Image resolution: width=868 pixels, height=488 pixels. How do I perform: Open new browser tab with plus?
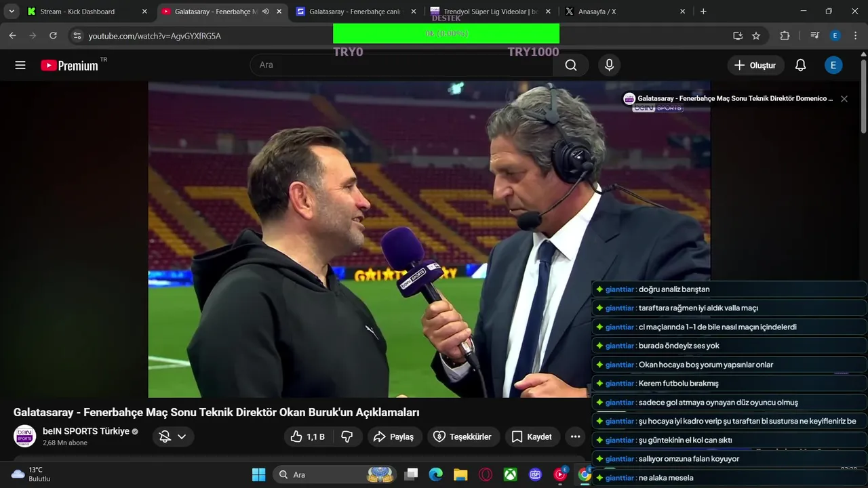[703, 12]
